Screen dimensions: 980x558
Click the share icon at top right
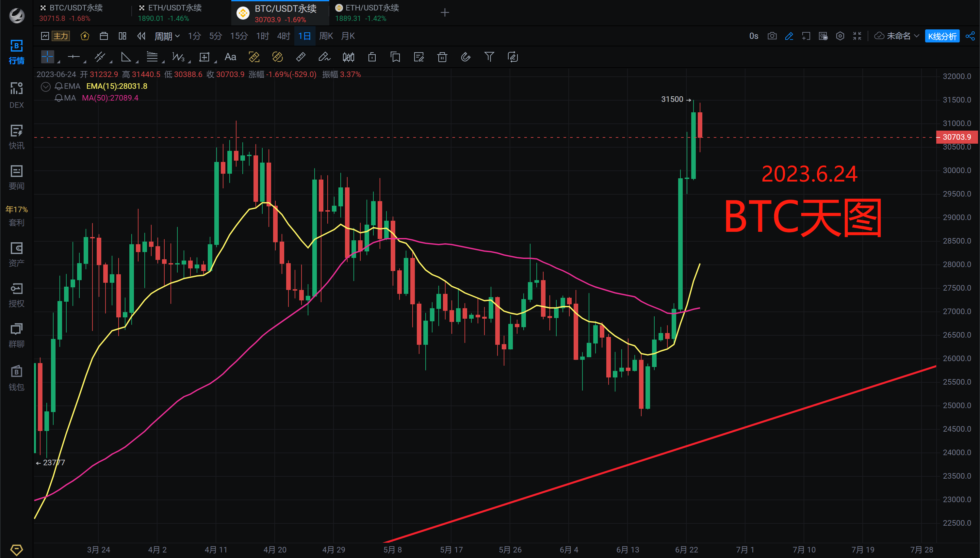(x=970, y=36)
